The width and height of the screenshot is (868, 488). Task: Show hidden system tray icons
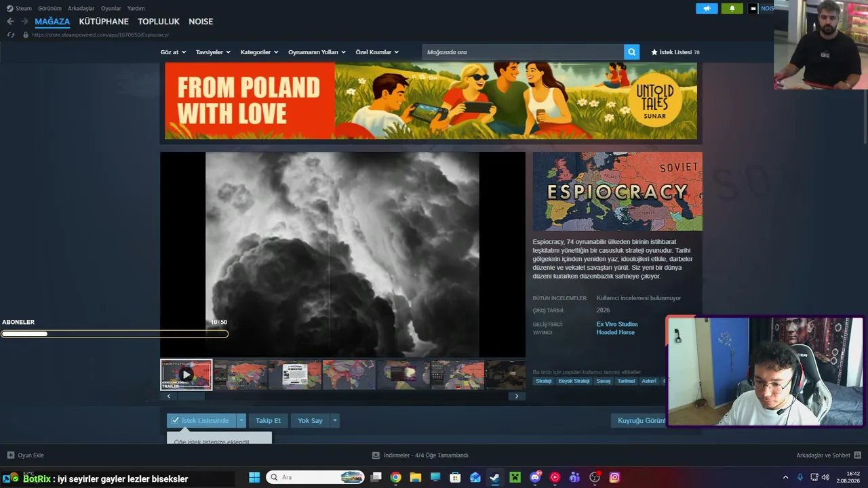(x=785, y=477)
